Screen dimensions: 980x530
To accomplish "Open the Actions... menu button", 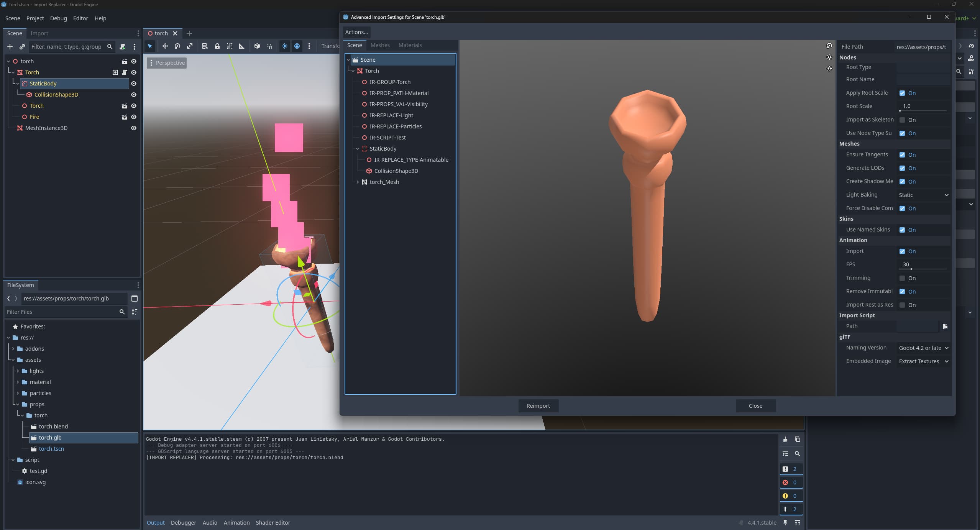I will pyautogui.click(x=356, y=32).
